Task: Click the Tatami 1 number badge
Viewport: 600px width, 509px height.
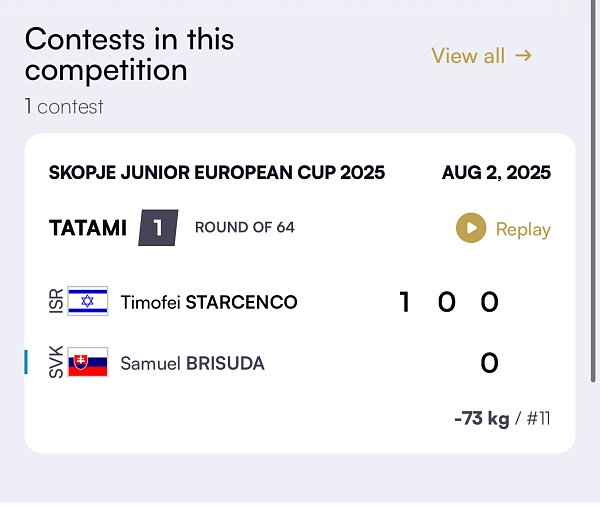Action: pyautogui.click(x=158, y=228)
